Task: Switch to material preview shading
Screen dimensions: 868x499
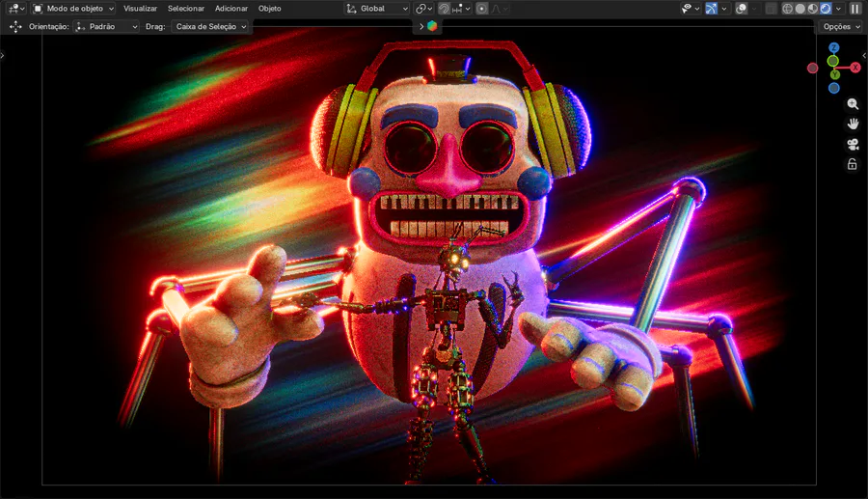Action: click(813, 9)
